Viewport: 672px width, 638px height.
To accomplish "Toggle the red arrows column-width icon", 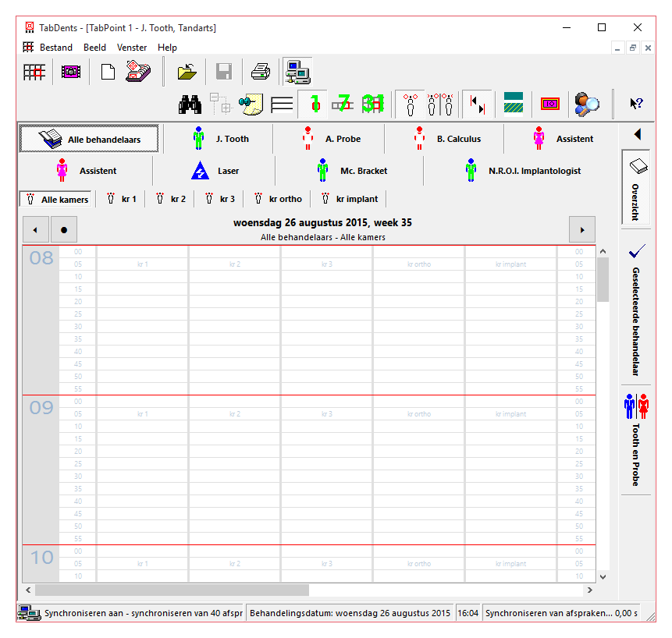I will (x=477, y=104).
